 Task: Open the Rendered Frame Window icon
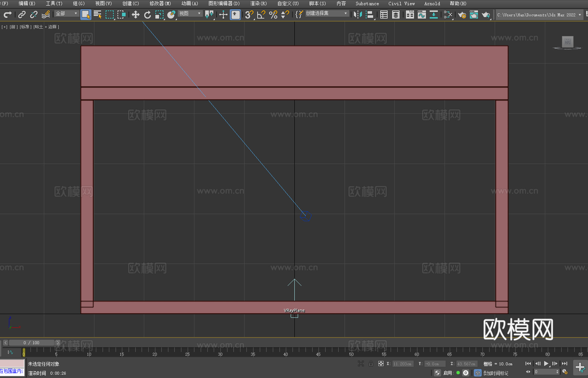pyautogui.click(x=474, y=14)
